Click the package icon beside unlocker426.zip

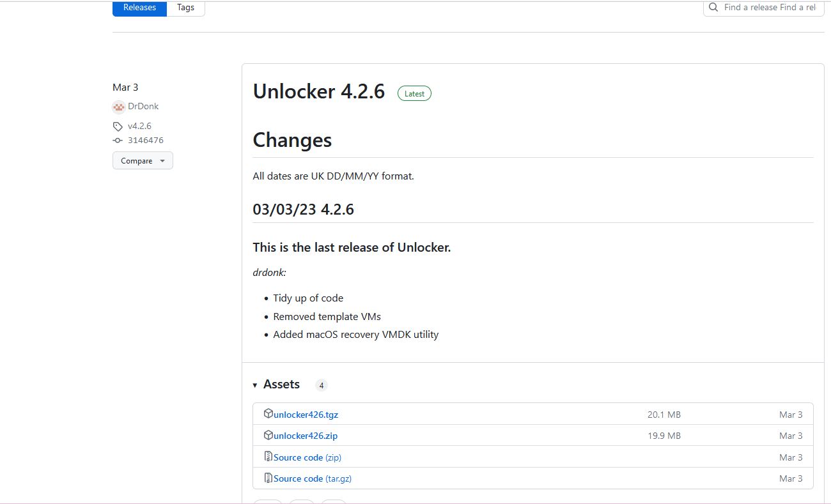[268, 435]
